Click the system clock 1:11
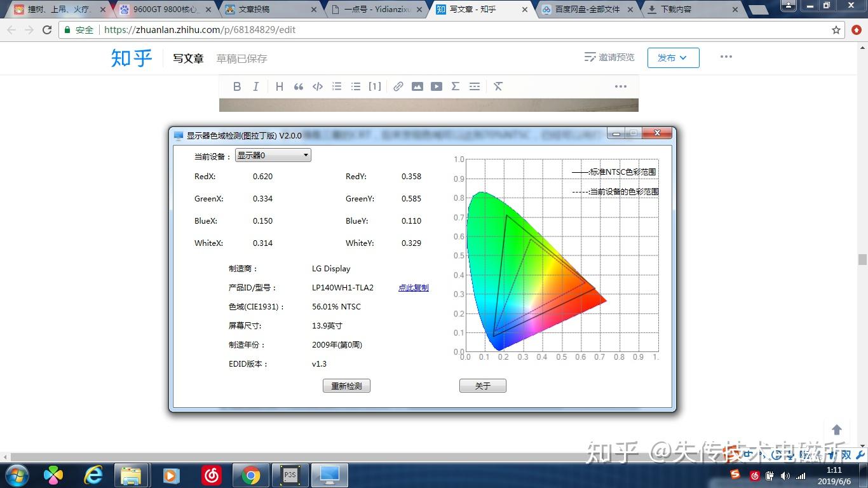 pyautogui.click(x=834, y=470)
